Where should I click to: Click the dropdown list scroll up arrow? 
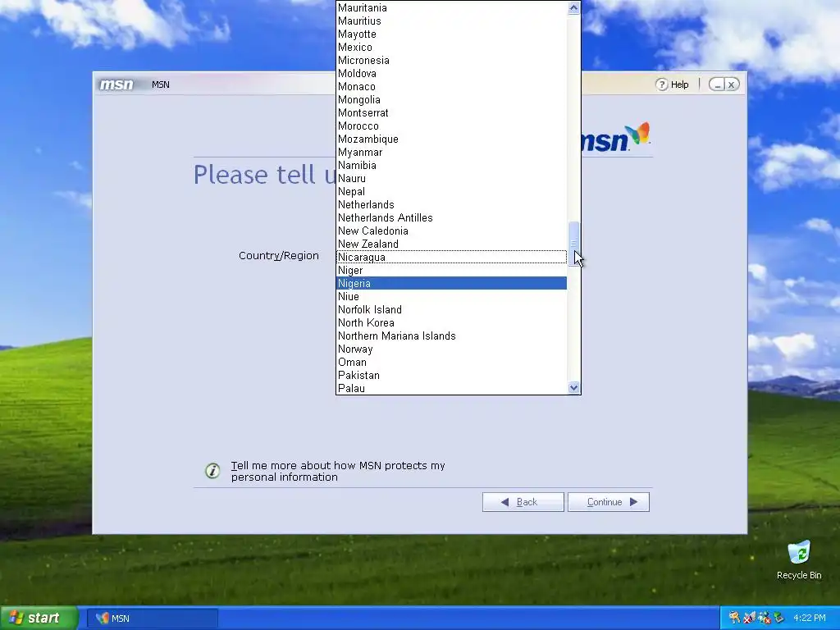[x=573, y=7]
